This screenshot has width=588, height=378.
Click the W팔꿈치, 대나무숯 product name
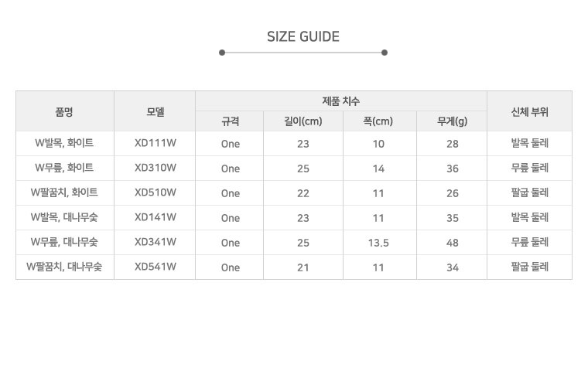pyautogui.click(x=64, y=267)
